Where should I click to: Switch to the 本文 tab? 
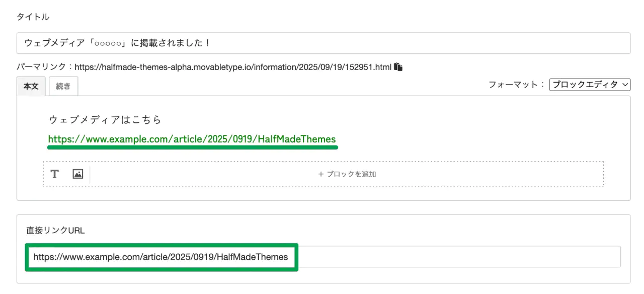coord(31,86)
